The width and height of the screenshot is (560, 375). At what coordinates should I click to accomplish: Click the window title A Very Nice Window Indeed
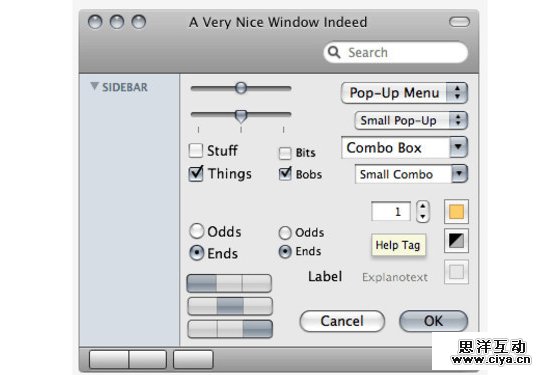pos(278,22)
